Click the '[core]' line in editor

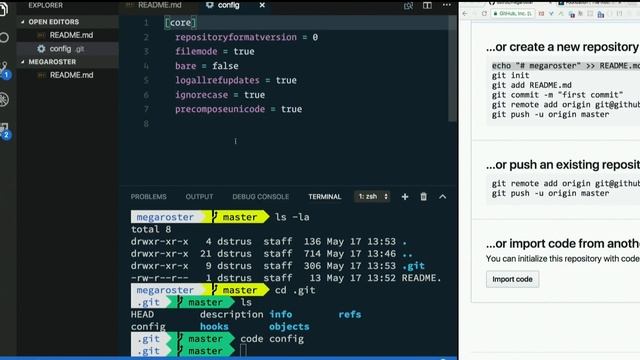click(x=180, y=23)
